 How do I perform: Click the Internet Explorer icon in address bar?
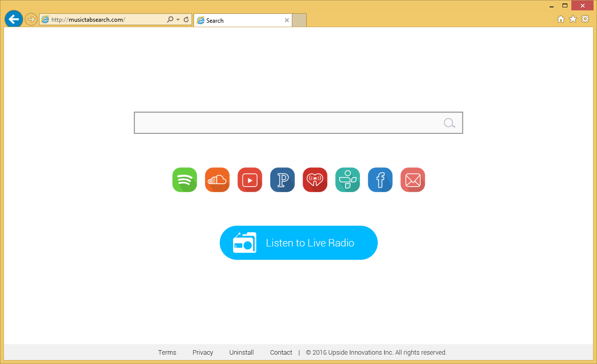[x=45, y=20]
